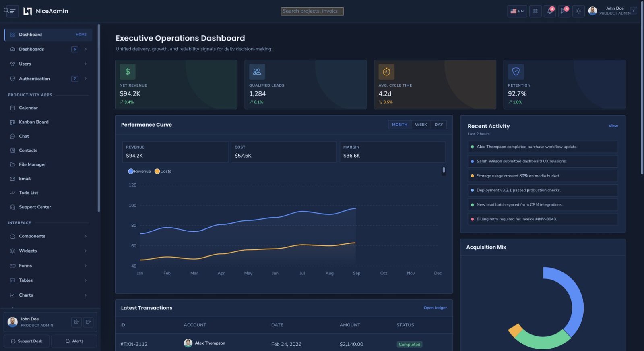Toggle light/dark theme sun icon
644x351 pixels.
click(x=578, y=11)
